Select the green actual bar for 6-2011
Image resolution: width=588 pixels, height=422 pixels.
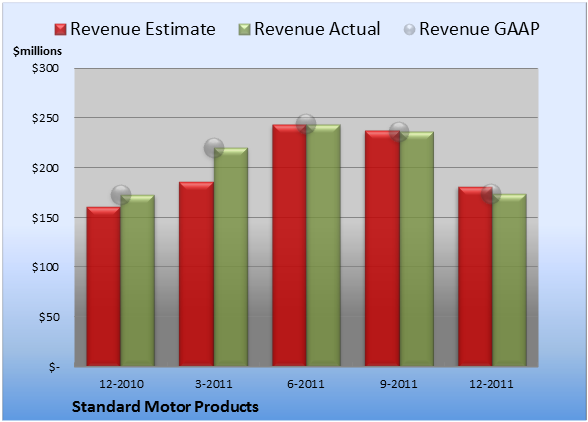323,245
